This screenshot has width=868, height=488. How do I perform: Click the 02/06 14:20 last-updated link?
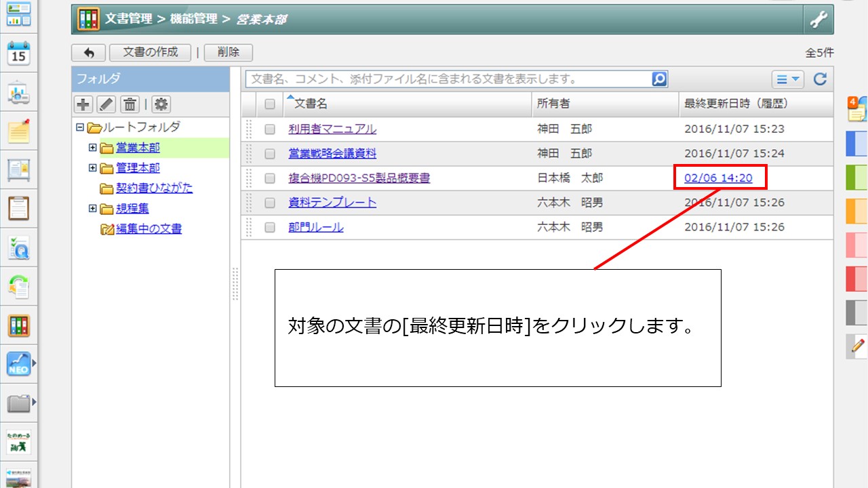point(718,178)
